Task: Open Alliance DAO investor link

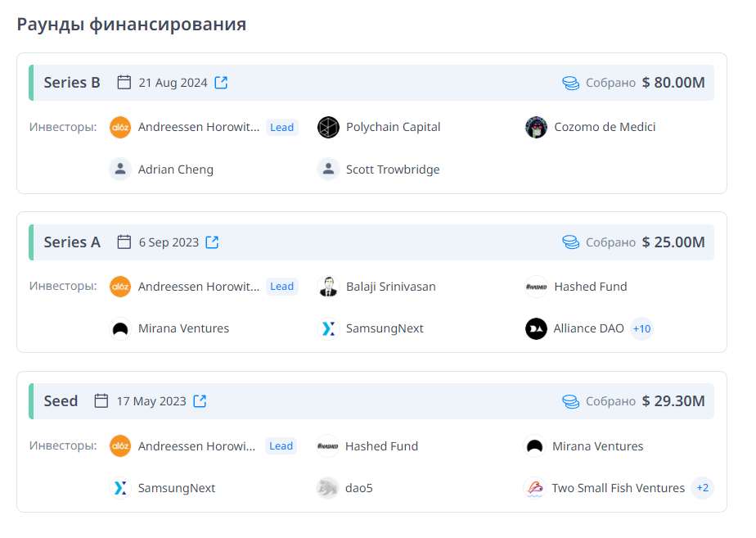Action: pos(589,328)
